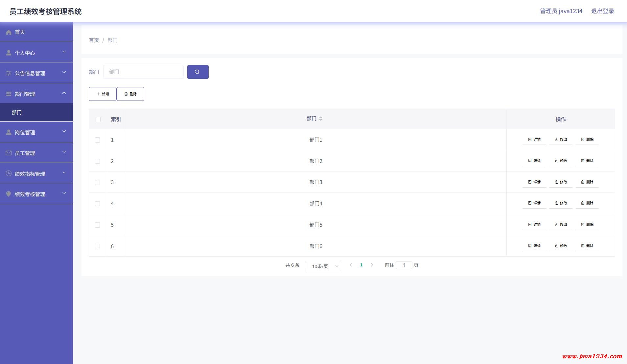Toggle the select-all checkbox in table header

(98, 120)
